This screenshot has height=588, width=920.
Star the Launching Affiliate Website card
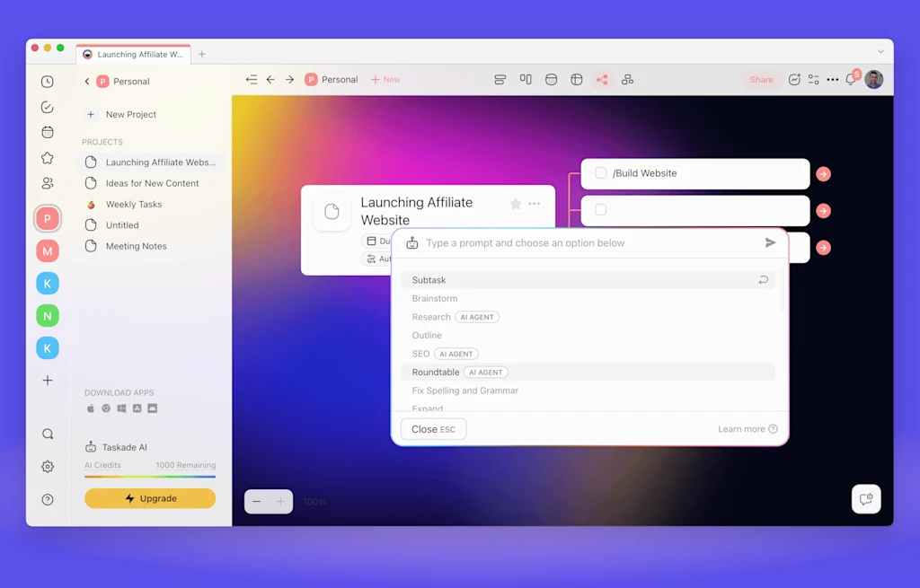click(x=516, y=204)
